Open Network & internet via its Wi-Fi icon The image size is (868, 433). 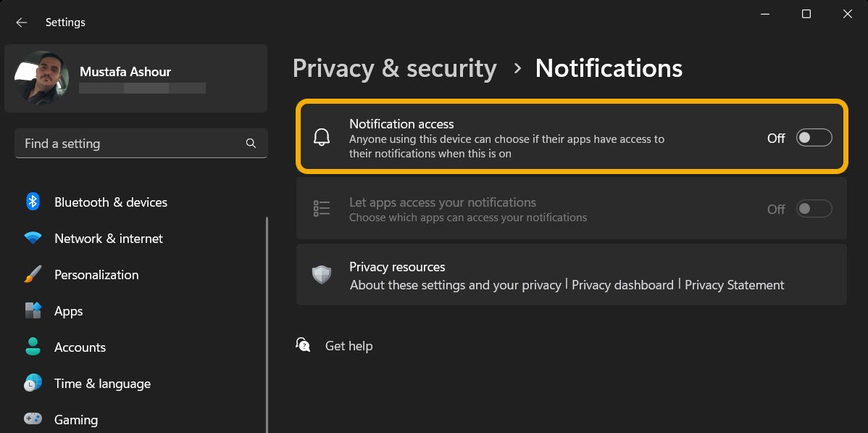pyautogui.click(x=32, y=238)
